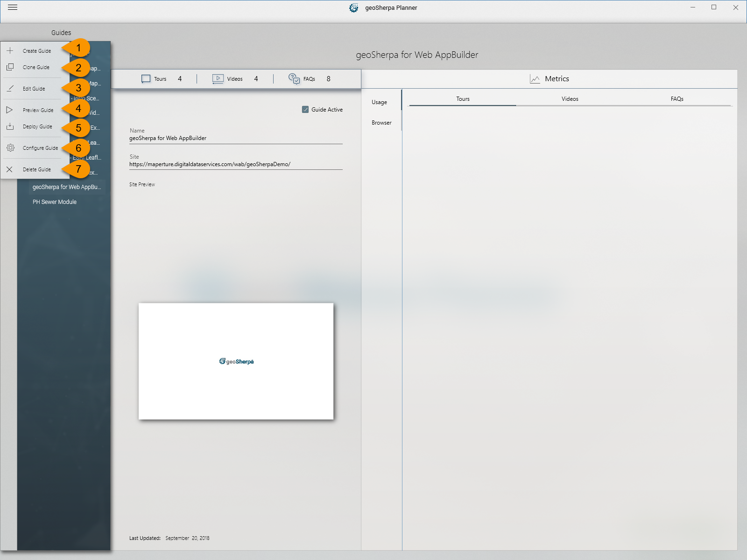Open the Videos section of the guide
The height and width of the screenshot is (560, 747).
[235, 79]
